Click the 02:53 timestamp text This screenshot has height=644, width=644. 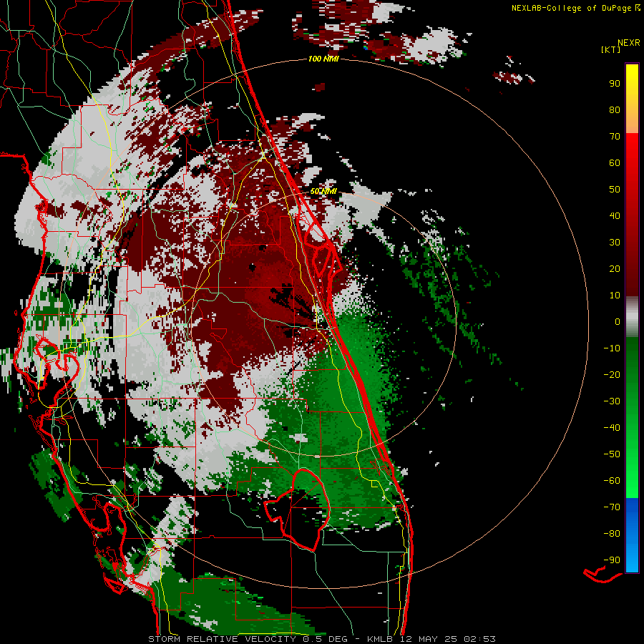(479, 639)
